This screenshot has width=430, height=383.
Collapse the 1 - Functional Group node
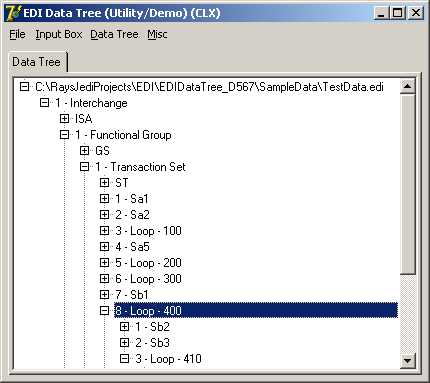tap(64, 135)
